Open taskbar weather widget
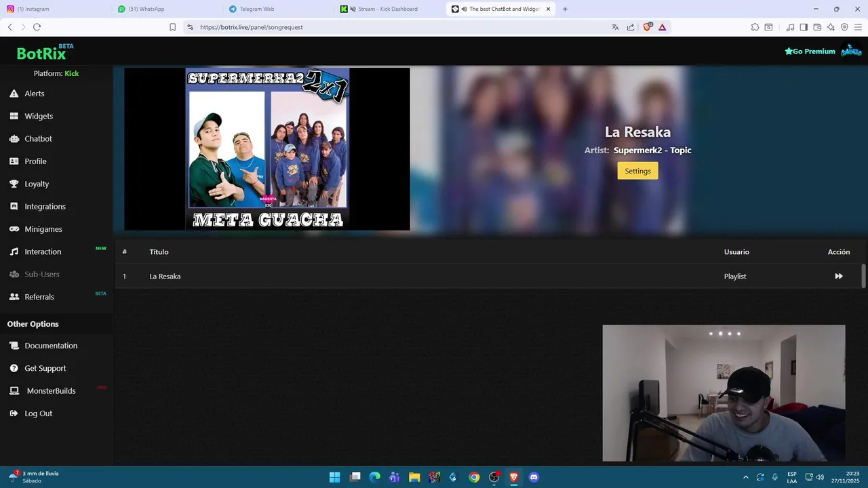 34,476
